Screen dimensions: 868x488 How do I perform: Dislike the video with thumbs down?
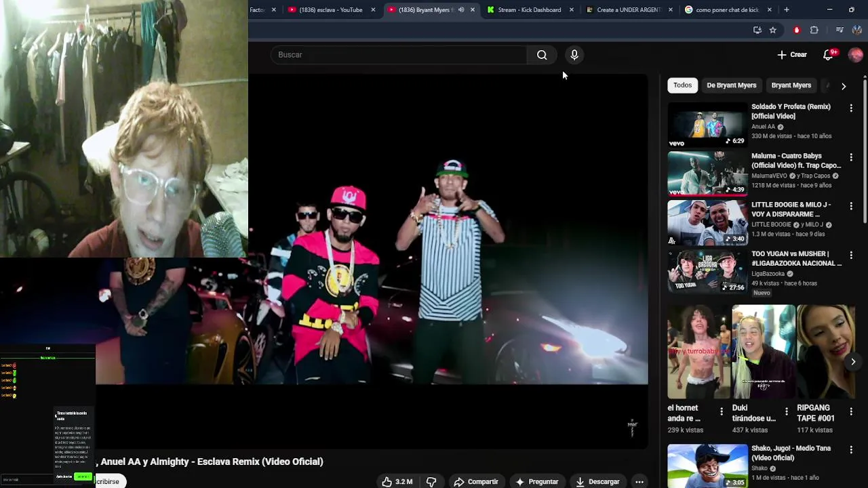431,481
